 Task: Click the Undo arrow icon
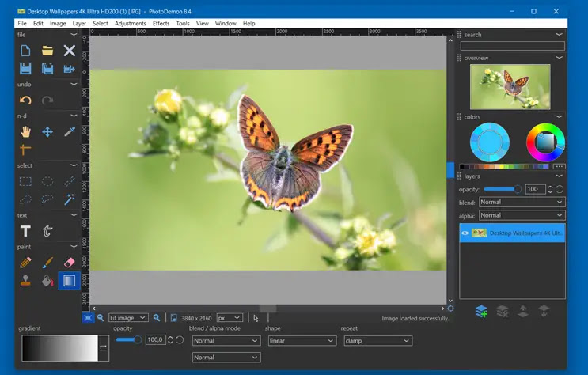click(x=25, y=100)
